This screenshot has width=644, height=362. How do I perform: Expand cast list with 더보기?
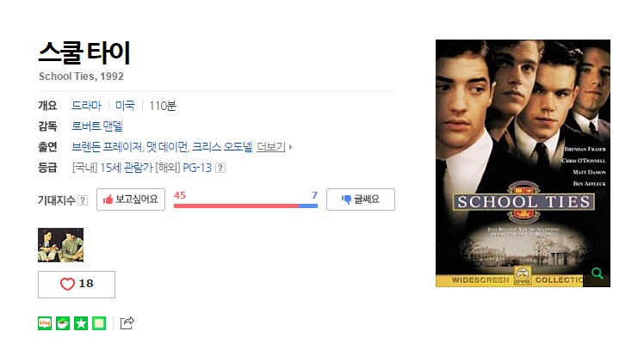[270, 147]
